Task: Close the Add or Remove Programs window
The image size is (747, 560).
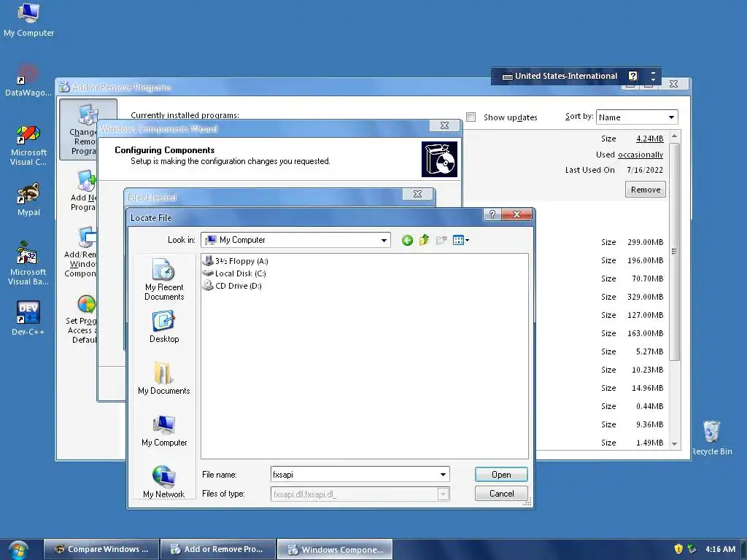Action: [x=673, y=84]
